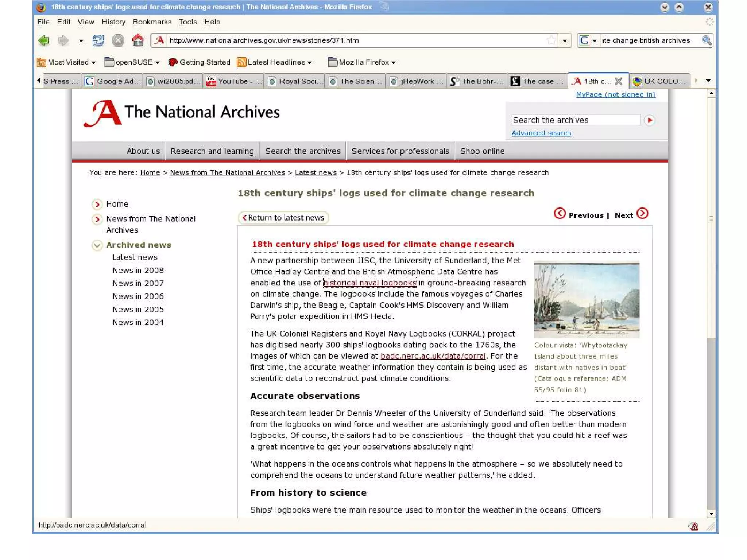Open the search engine selector dropdown
Image resolution: width=747 pixels, height=560 pixels.
pos(589,40)
